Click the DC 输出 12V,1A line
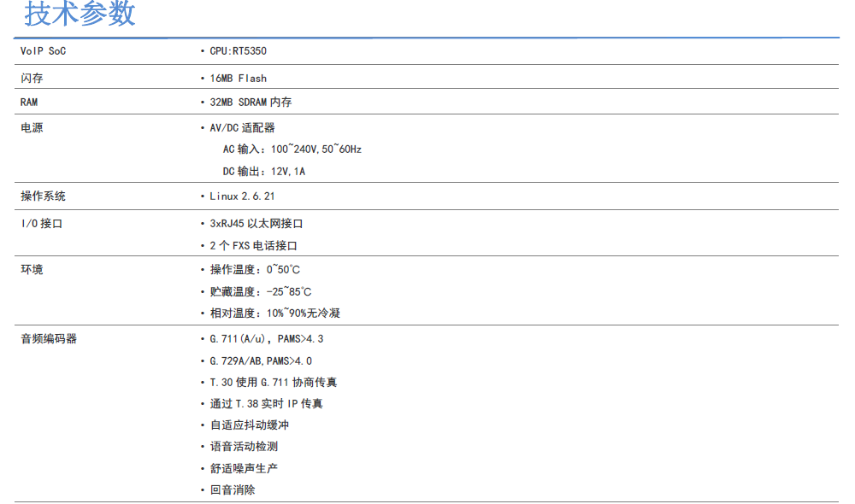855x504 pixels. pyautogui.click(x=263, y=172)
